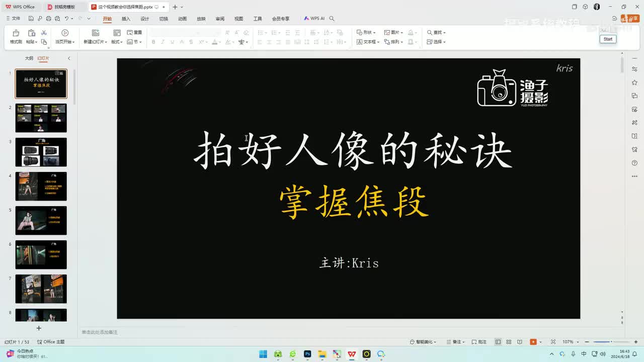This screenshot has height=362, width=644.
Task: Open the Design (设计) ribbon tab
Action: point(145,19)
